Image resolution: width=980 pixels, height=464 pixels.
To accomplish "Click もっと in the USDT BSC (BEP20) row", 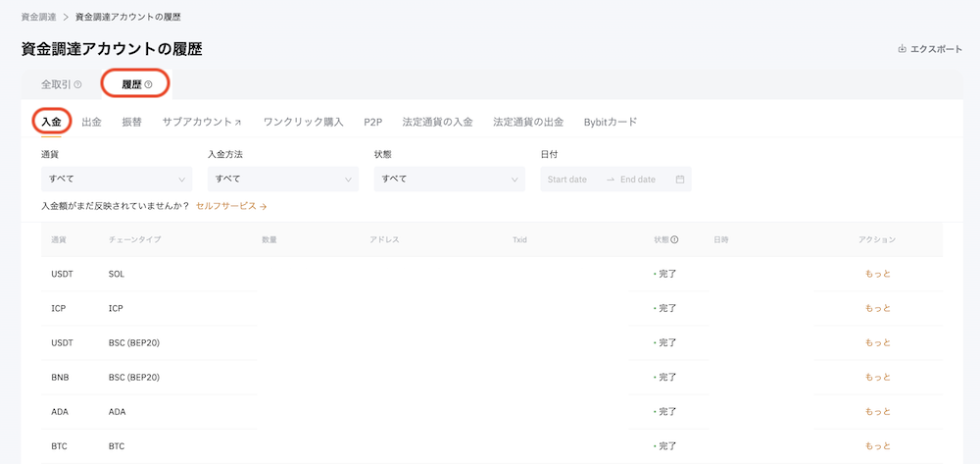I will (x=877, y=342).
